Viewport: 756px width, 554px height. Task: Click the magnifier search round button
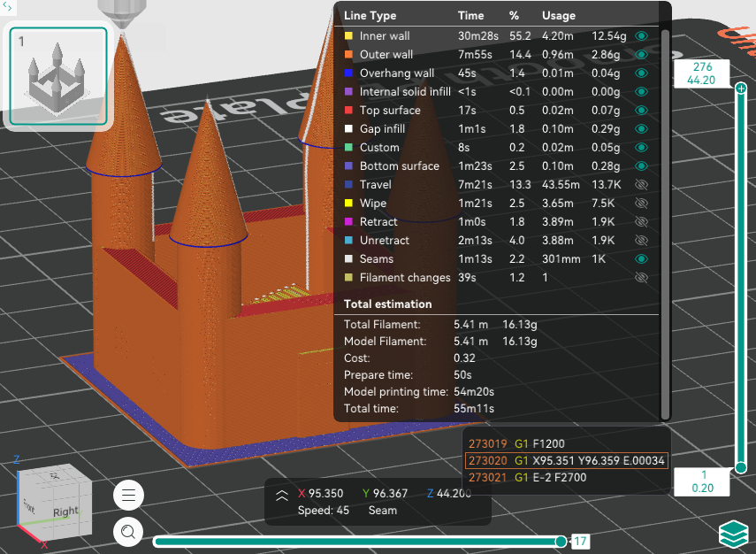[128, 532]
